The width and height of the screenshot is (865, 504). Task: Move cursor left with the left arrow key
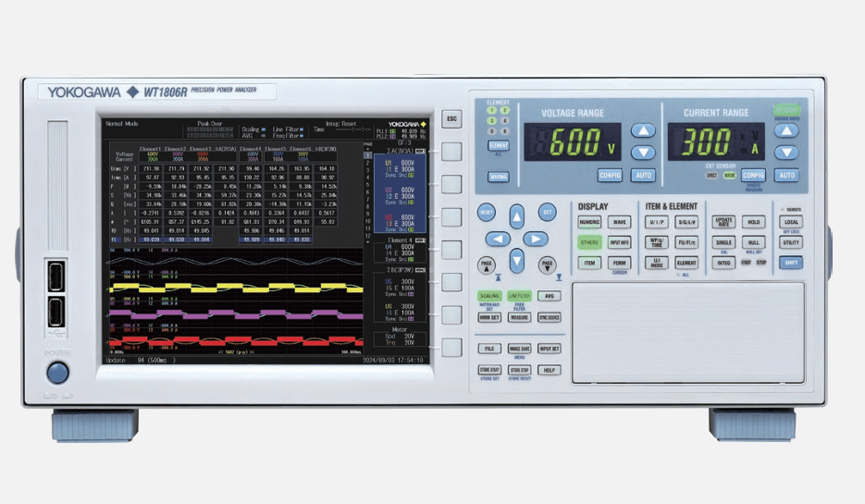point(498,239)
